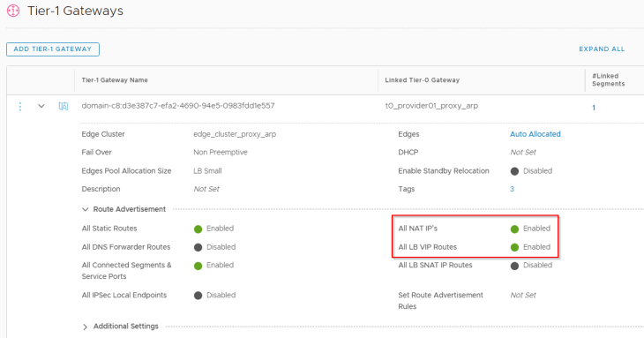Screen dimensions: 644x338
Task: Click the All LB SNAT IP Routes grey indicator
Action: [514, 266]
